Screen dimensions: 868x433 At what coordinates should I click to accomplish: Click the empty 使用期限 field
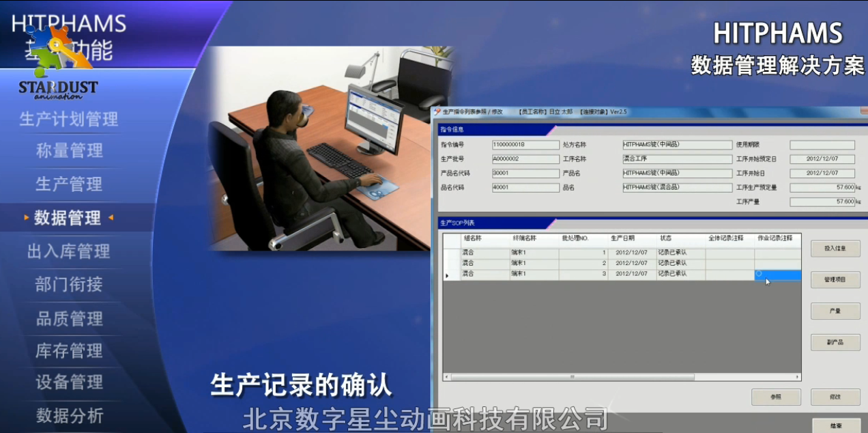coord(822,145)
